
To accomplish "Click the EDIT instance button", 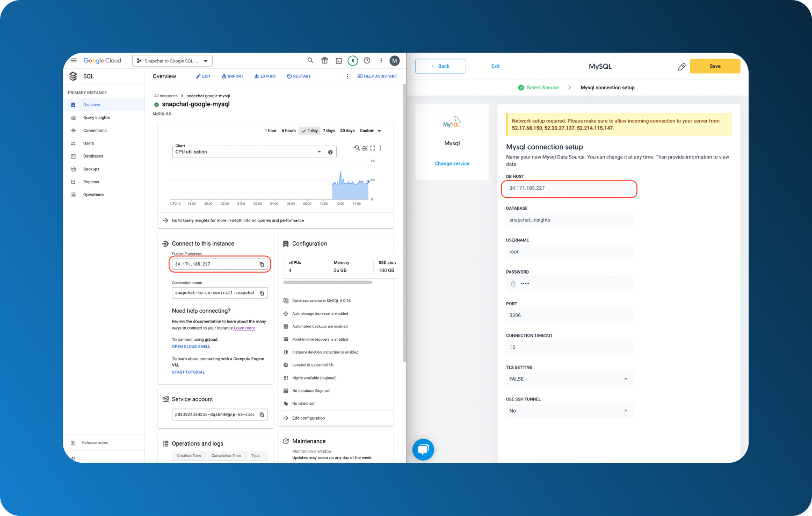I will tap(203, 76).
